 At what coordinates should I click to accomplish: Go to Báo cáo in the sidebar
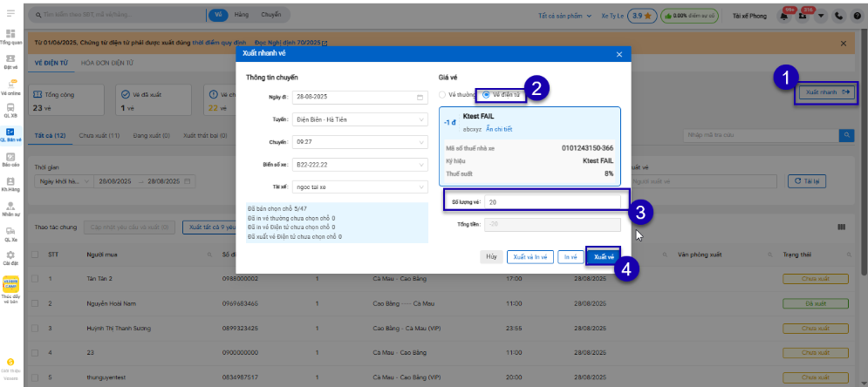pyautogui.click(x=10, y=159)
